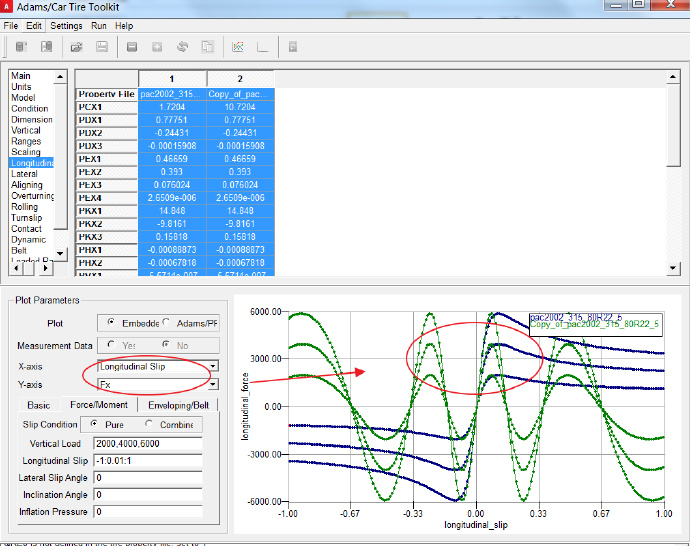The height and width of the screenshot is (546, 690).
Task: Click the empty axes clear-plot icon
Action: [263, 47]
